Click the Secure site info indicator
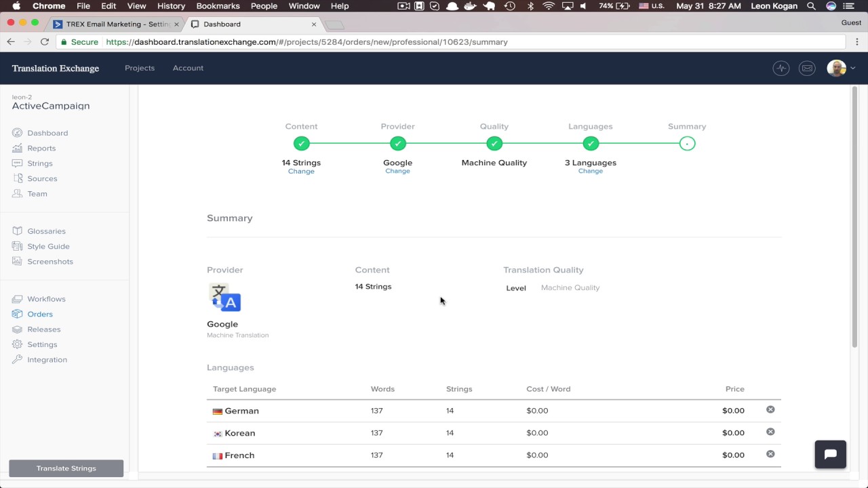 tap(79, 42)
